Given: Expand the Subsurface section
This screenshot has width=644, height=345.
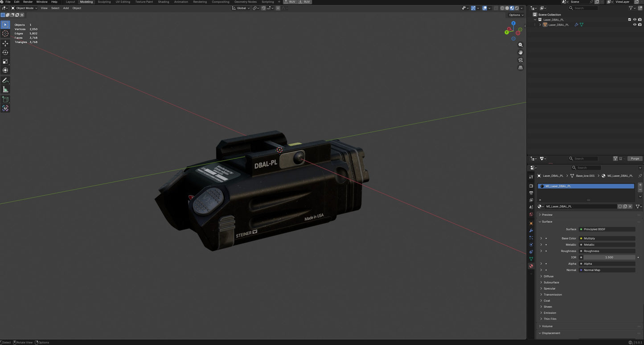Looking at the screenshot, I should pyautogui.click(x=551, y=283).
